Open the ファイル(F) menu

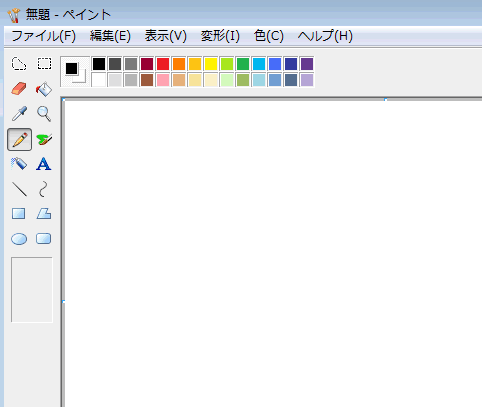pyautogui.click(x=44, y=36)
